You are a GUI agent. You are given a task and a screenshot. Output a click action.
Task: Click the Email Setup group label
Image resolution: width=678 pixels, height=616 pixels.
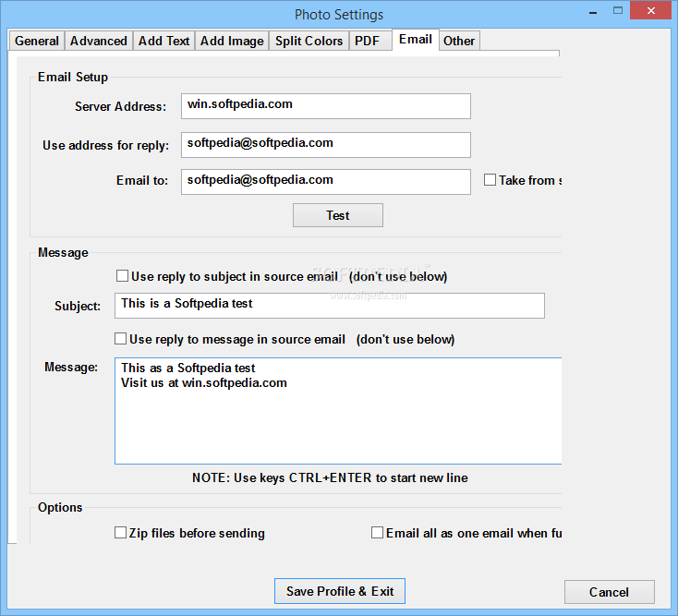pyautogui.click(x=73, y=77)
